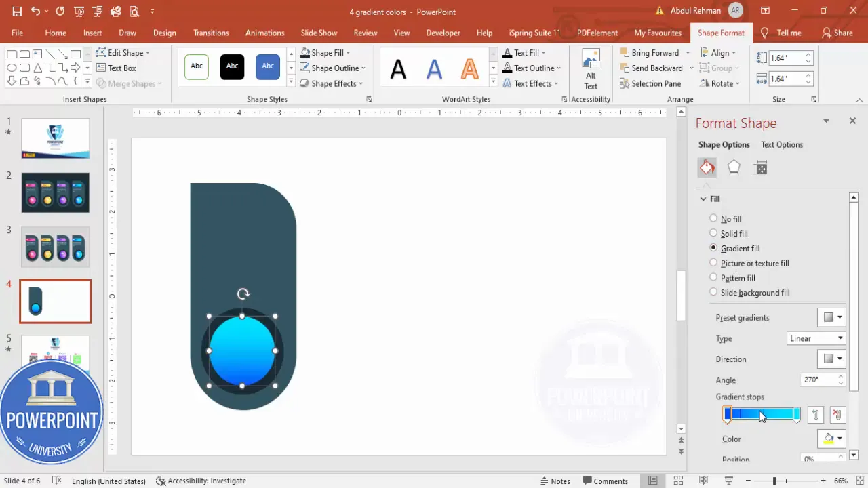
Task: Select the Fill & Line icon in Format Shape
Action: [x=707, y=167]
